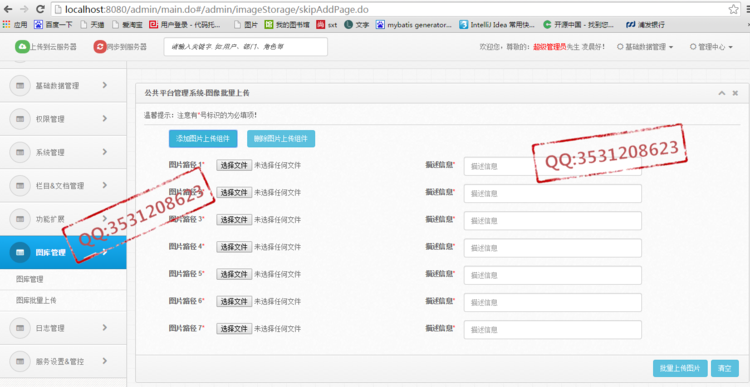
Task: Click the 删除图片上传组件 button
Action: pos(281,139)
